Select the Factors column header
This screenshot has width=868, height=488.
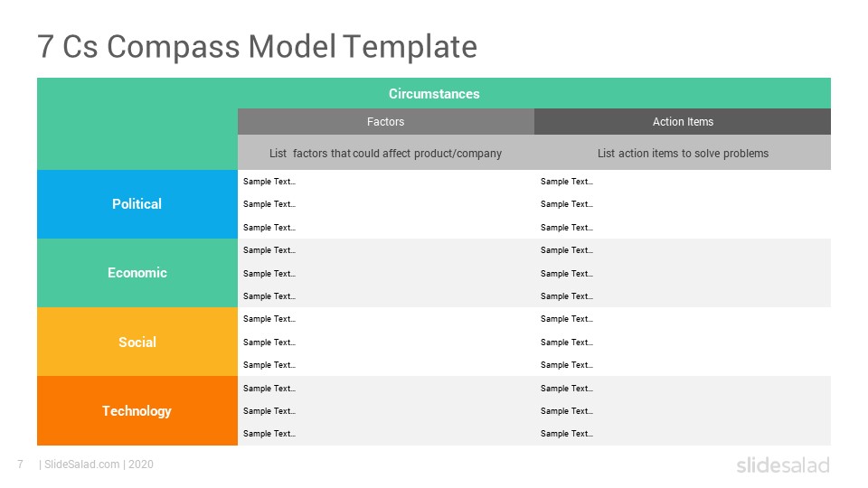tap(386, 122)
